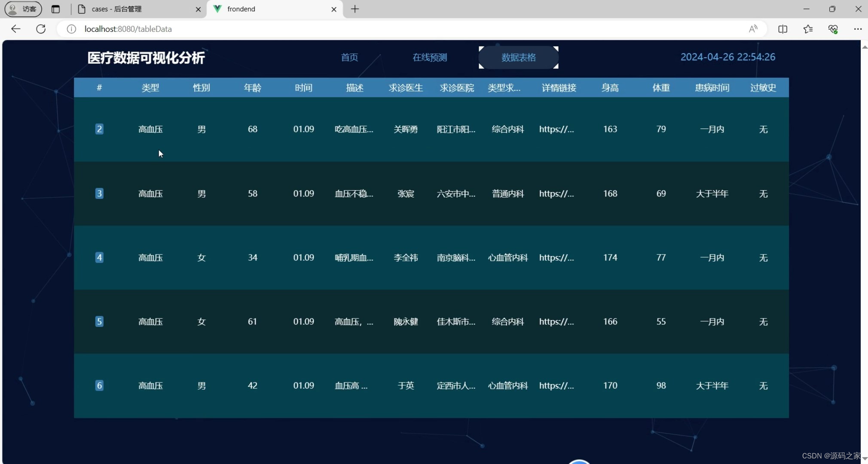Viewport: 868px width, 464px height.
Task: Open the https:// detail link in row 2
Action: point(557,129)
